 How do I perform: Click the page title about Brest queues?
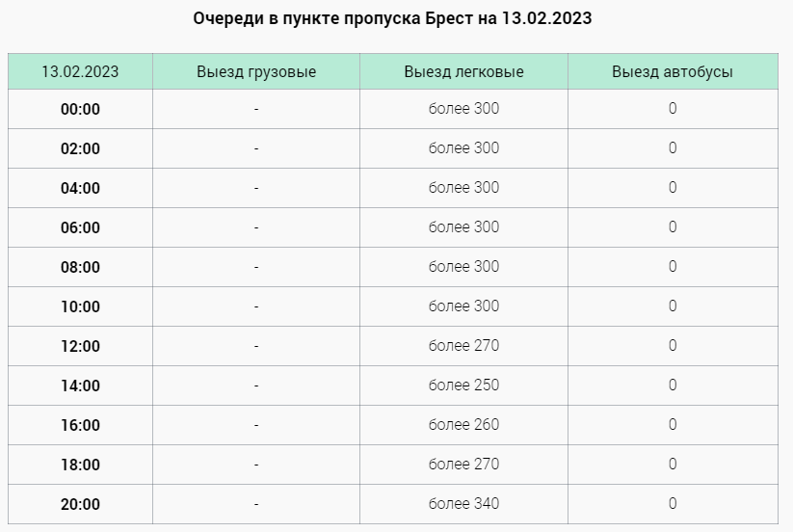click(x=392, y=19)
